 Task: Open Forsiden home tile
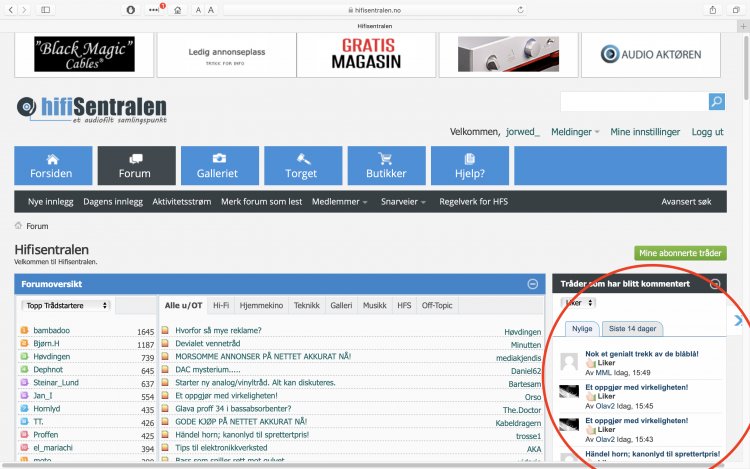(x=53, y=165)
